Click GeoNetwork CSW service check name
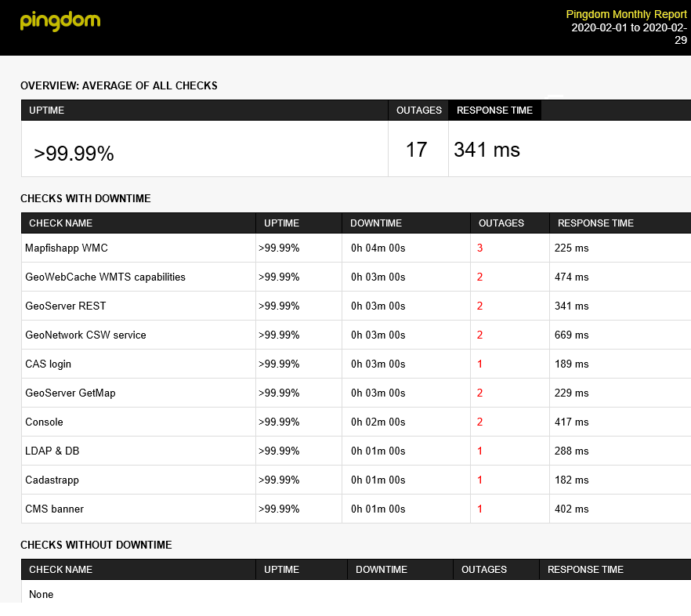691x616 pixels. point(85,335)
